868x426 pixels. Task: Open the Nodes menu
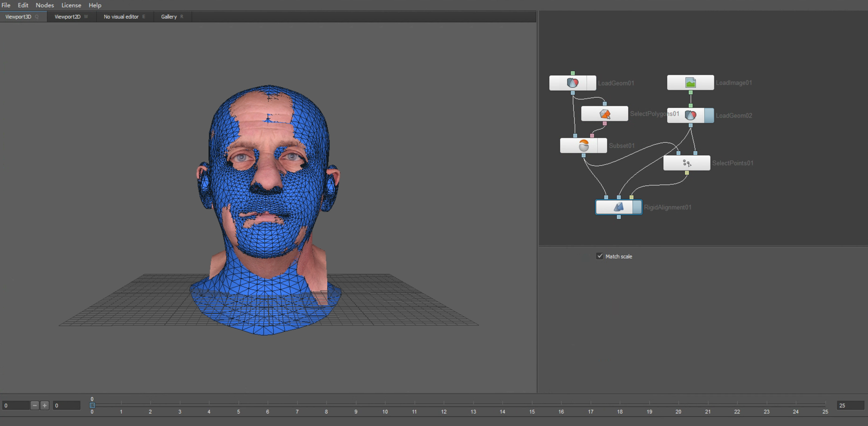pyautogui.click(x=45, y=5)
